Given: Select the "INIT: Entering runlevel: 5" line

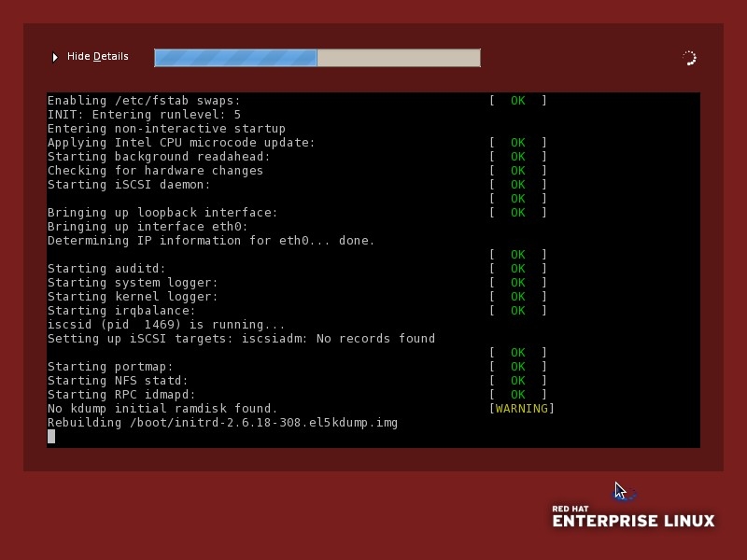Looking at the screenshot, I should (144, 115).
